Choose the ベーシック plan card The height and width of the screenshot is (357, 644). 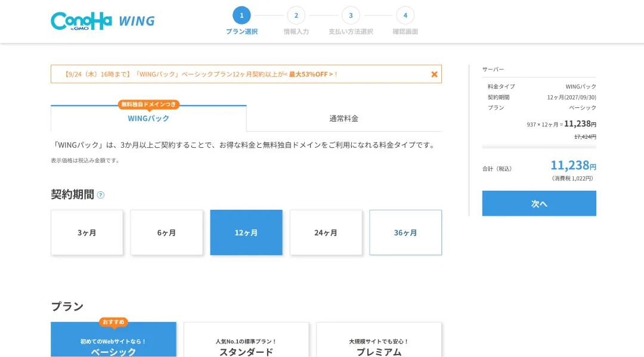pyautogui.click(x=113, y=339)
